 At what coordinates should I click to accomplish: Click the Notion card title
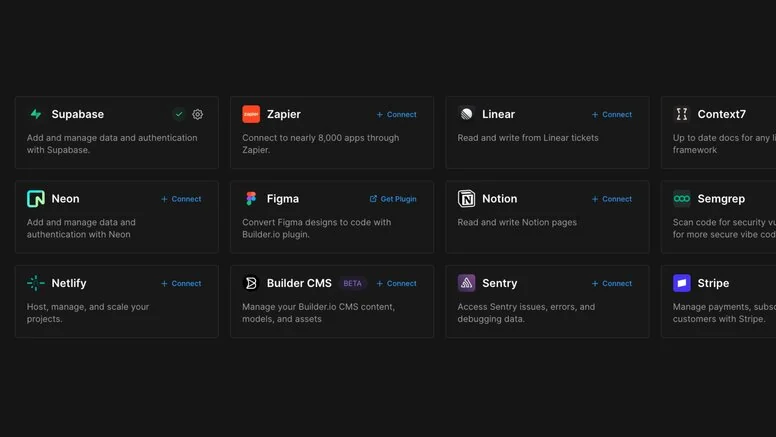click(x=499, y=199)
